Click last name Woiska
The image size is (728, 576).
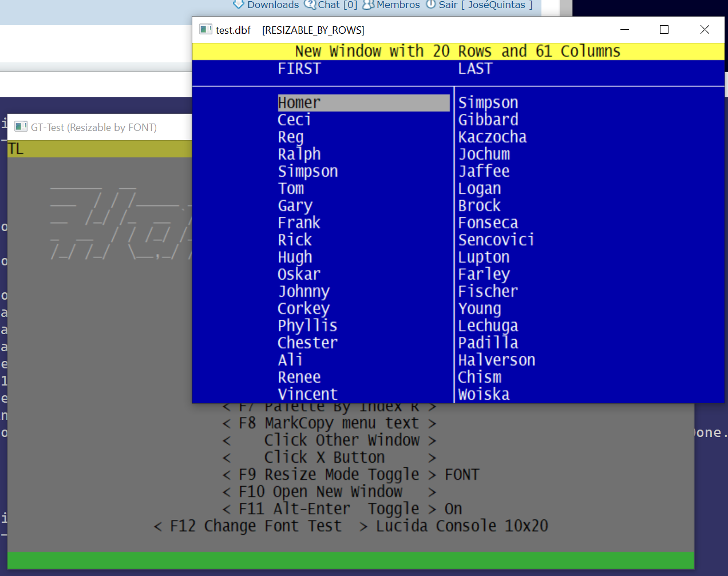click(484, 395)
